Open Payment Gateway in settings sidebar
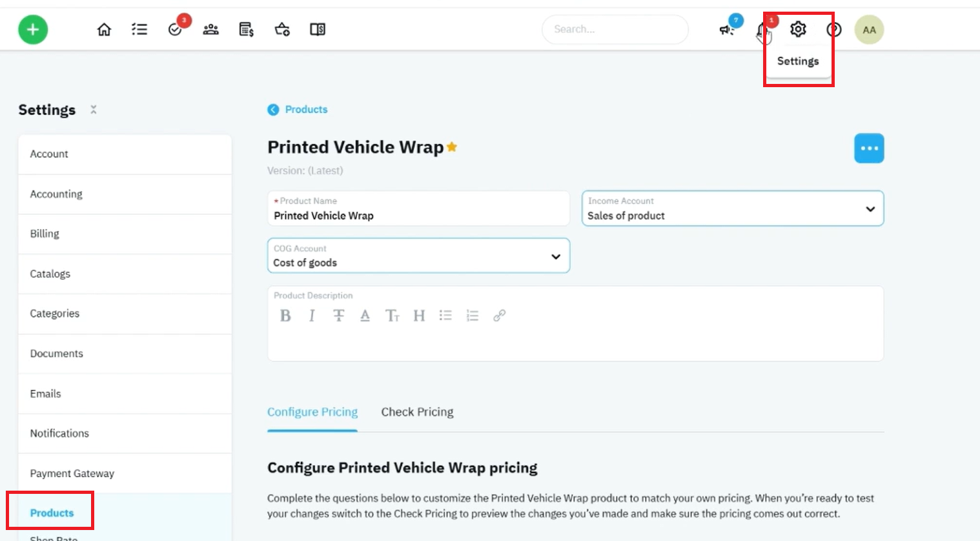Image resolution: width=980 pixels, height=541 pixels. [125, 473]
